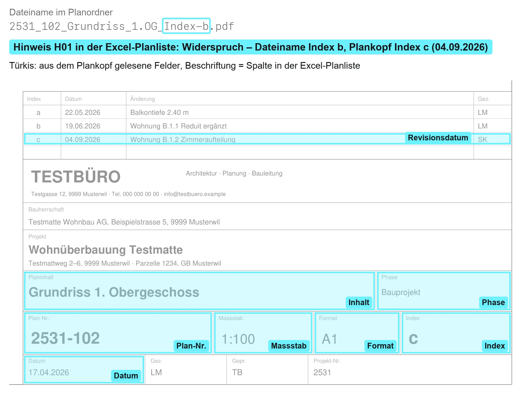Click plan date '17.04.2026'
Viewport: 532px width, 400px height.
coord(49,373)
